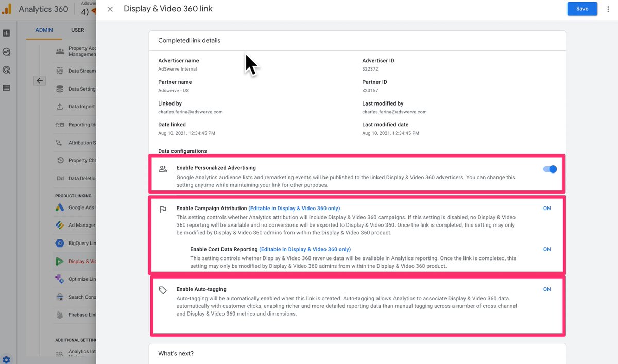Click the Data Settings database icon
This screenshot has height=364, width=618.
click(x=60, y=89)
